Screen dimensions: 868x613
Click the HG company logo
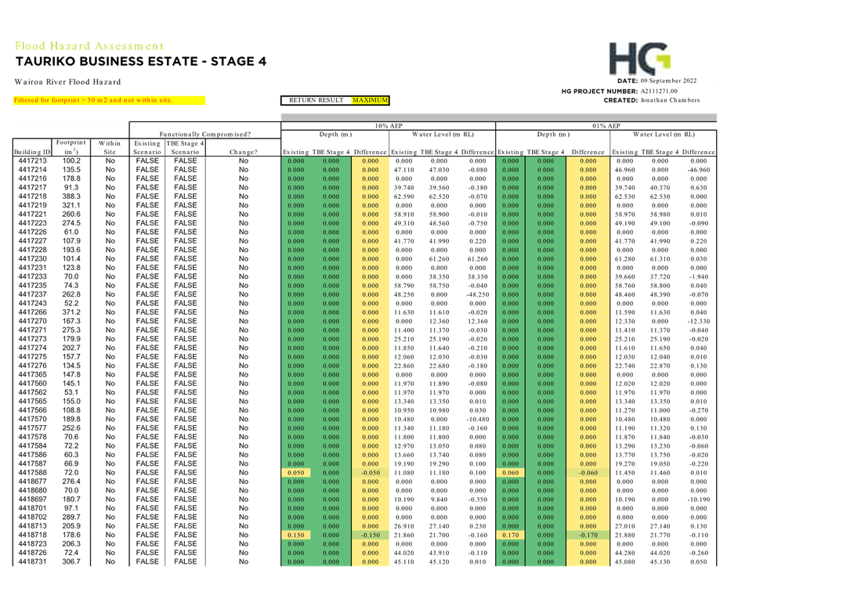click(x=639, y=59)
